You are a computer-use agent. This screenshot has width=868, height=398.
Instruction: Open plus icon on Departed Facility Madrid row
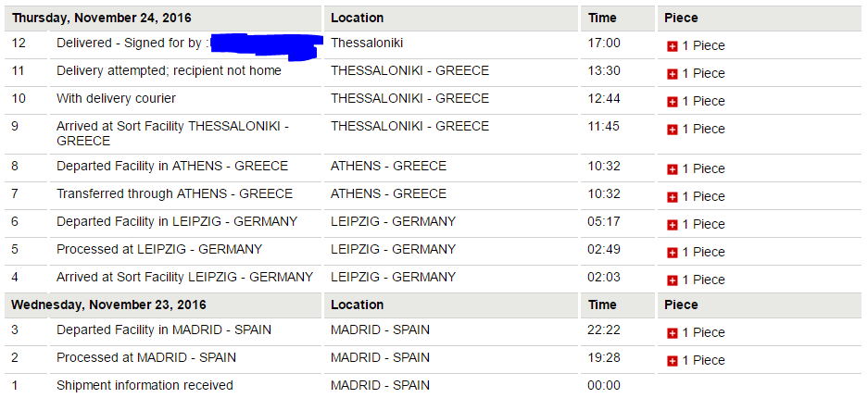672,333
